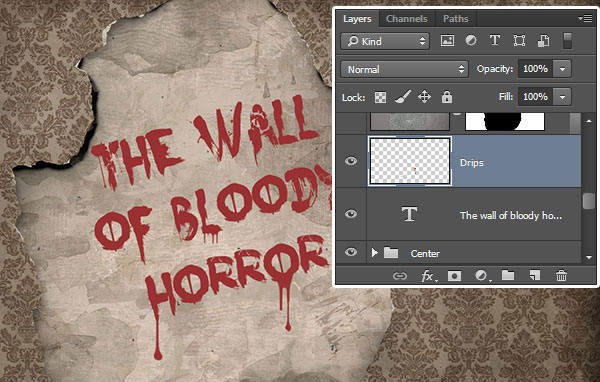Click the gray texture layer thumbnail
The height and width of the screenshot is (382, 600).
[x=410, y=121]
